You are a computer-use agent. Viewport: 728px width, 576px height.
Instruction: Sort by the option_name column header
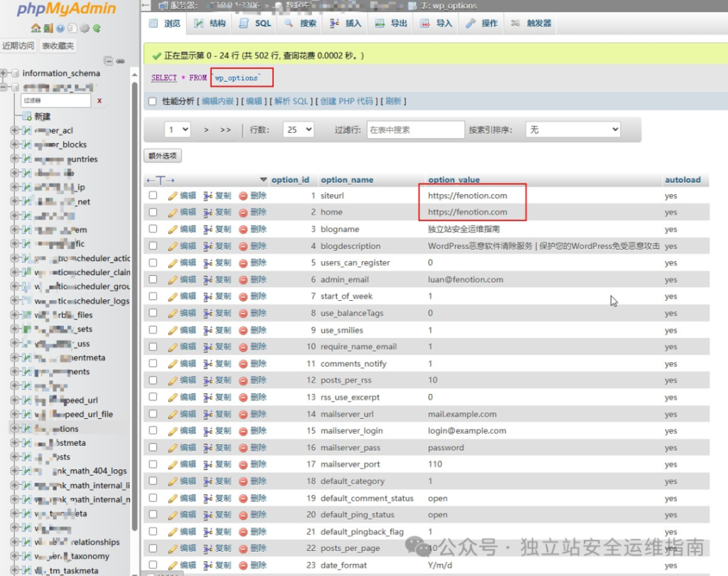[x=347, y=180]
